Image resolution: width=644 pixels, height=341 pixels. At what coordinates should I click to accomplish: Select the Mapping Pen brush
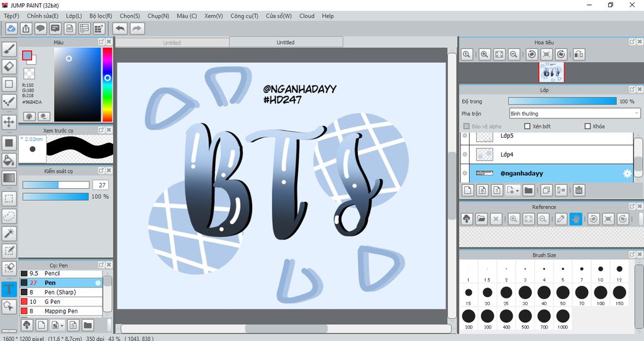point(61,311)
